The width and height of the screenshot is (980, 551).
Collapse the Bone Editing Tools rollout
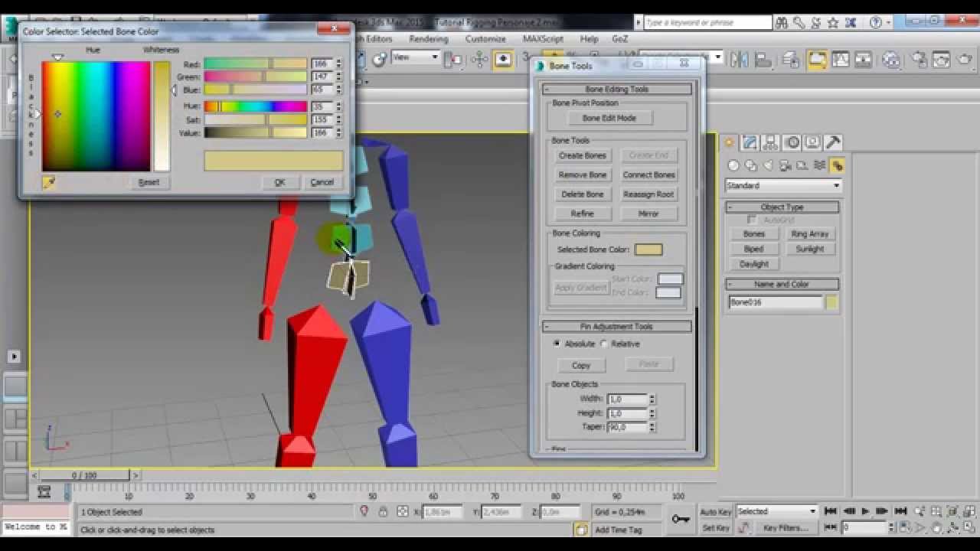[x=616, y=90]
